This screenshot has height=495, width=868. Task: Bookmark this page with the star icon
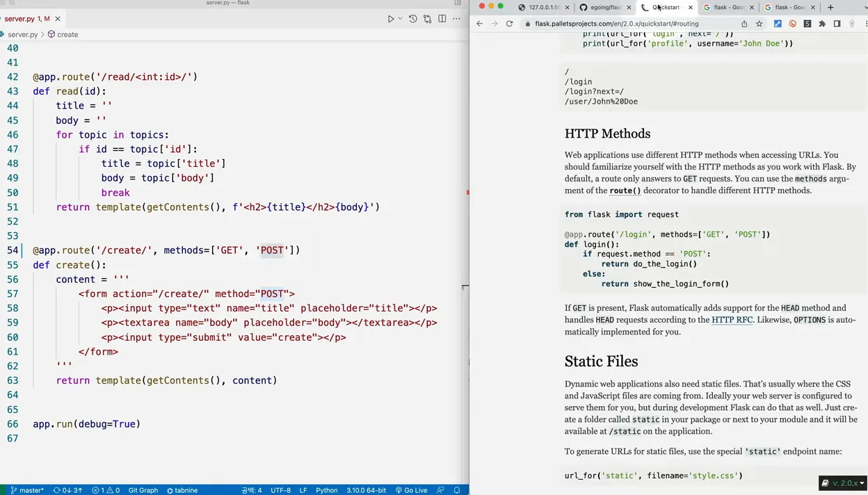tap(759, 24)
